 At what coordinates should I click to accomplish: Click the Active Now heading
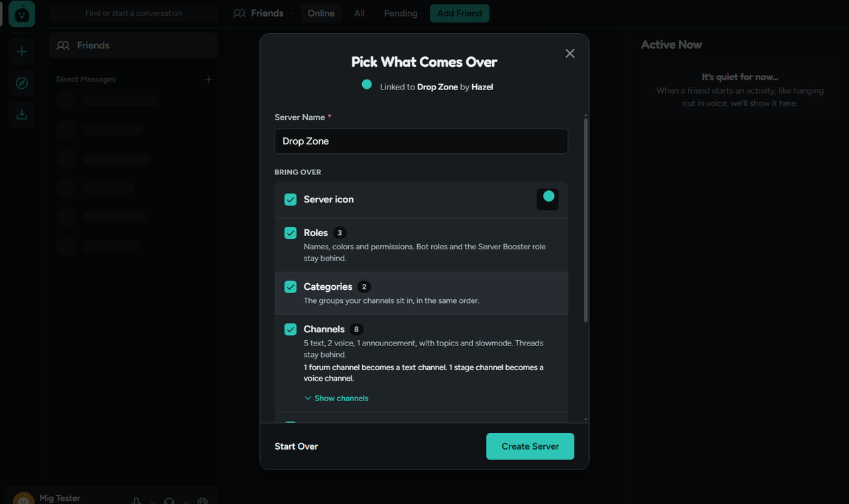671,45
